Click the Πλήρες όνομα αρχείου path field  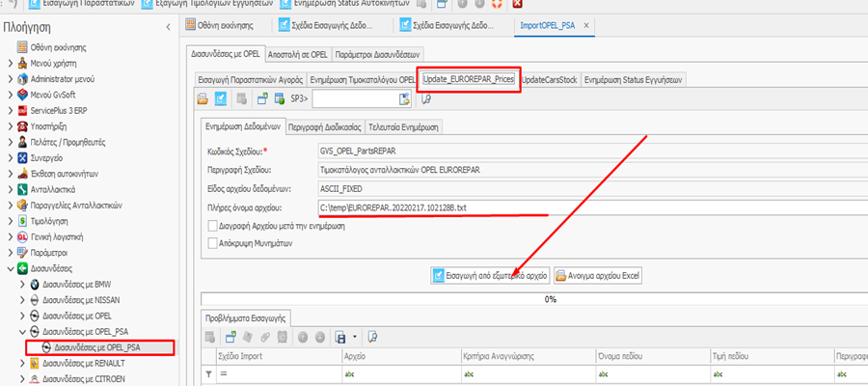coord(434,208)
